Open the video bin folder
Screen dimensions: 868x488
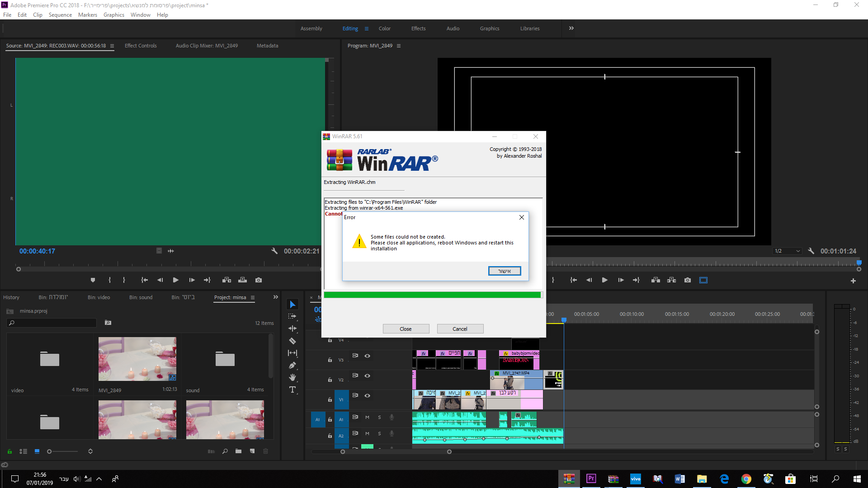(x=50, y=360)
